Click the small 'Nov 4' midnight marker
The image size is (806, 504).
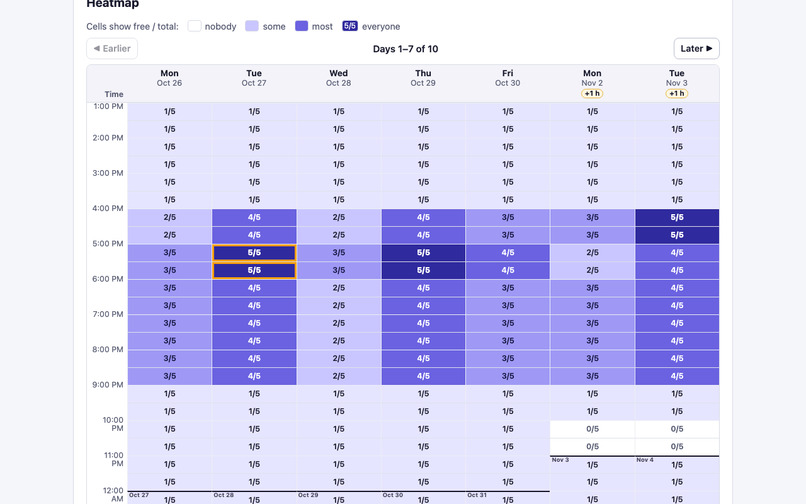[645, 460]
